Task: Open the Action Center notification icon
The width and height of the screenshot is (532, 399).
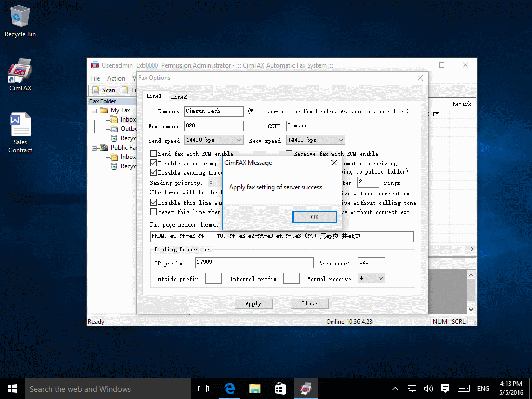Action: click(445, 389)
